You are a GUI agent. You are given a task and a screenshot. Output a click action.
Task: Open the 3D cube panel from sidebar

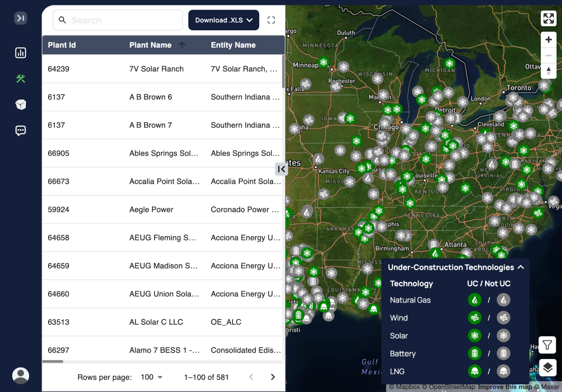point(20,105)
